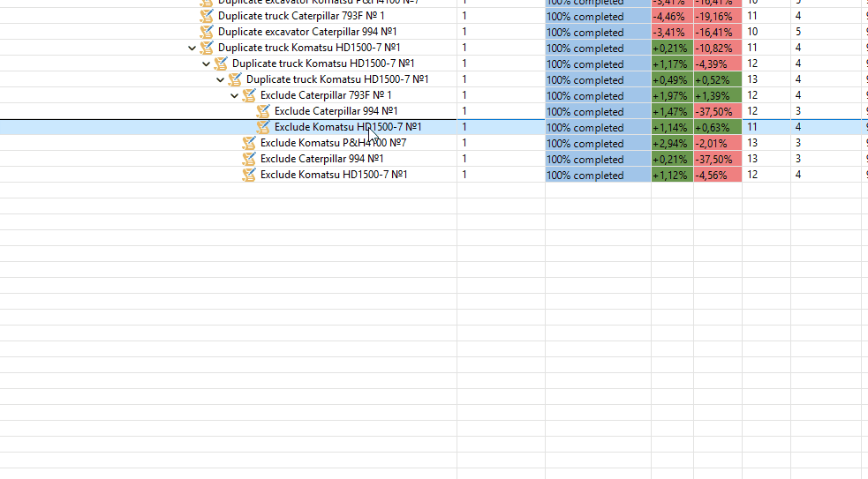Click the green +2,94% cell

tap(672, 143)
